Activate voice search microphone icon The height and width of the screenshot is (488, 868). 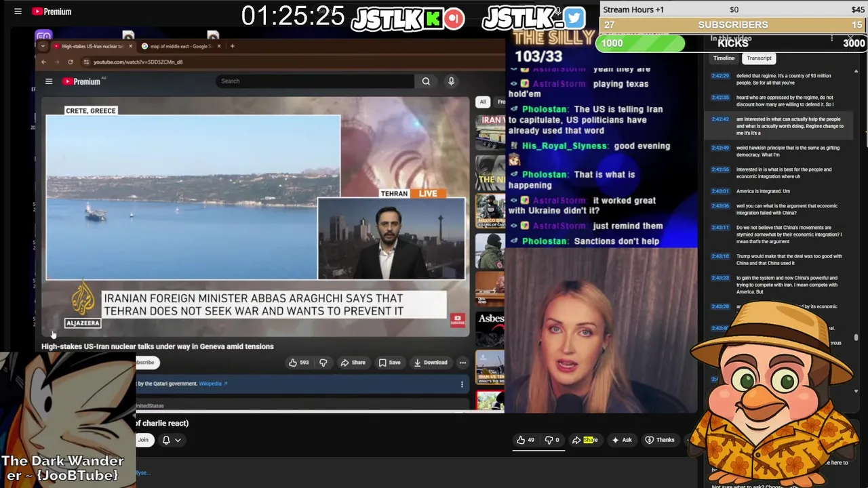(451, 81)
